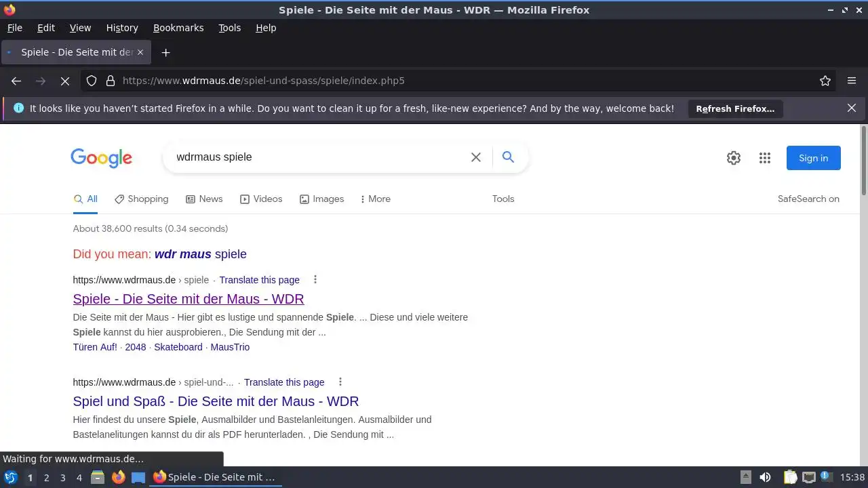
Task: Translate the first result page
Action: (x=259, y=280)
